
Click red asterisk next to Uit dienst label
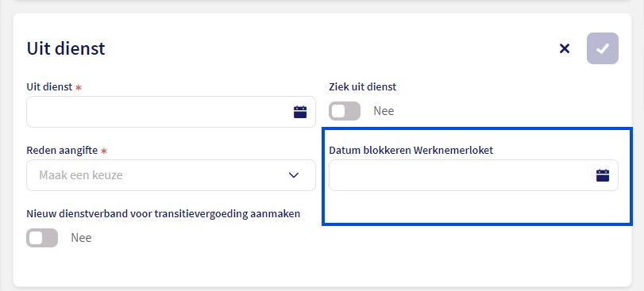coord(79,87)
